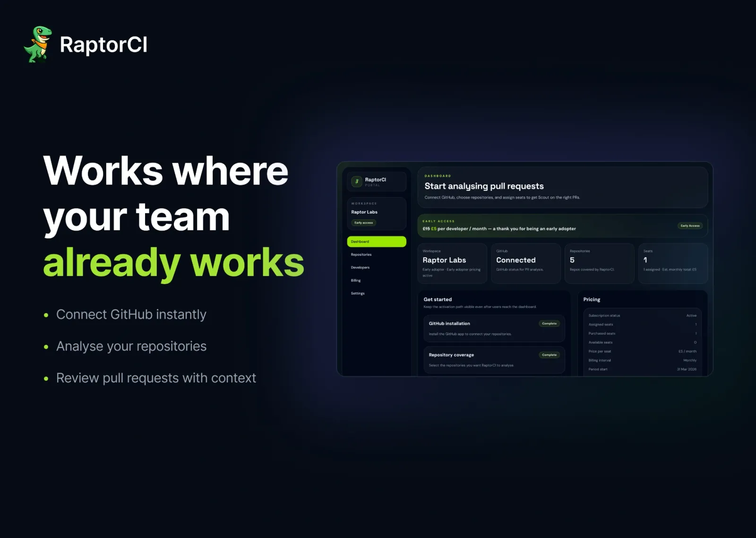The height and width of the screenshot is (538, 756).
Task: Open the Developers sidebar page
Action: coord(361,268)
